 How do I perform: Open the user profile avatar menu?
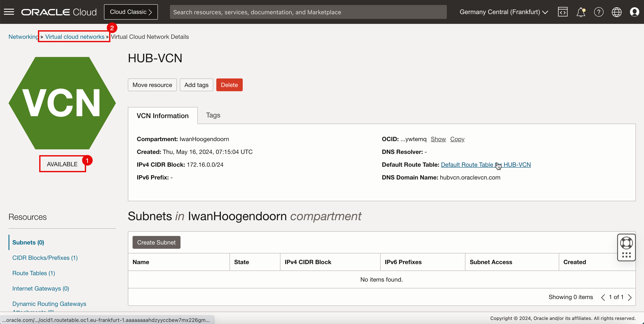634,12
